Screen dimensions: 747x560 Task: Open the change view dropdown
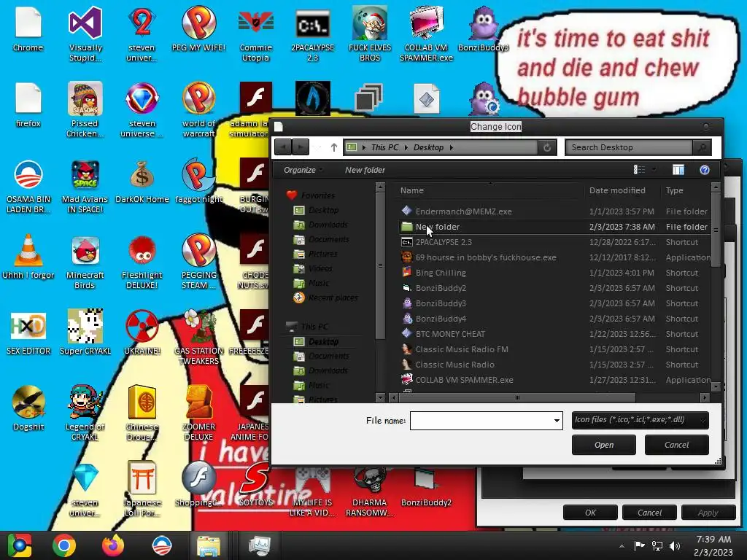point(654,169)
